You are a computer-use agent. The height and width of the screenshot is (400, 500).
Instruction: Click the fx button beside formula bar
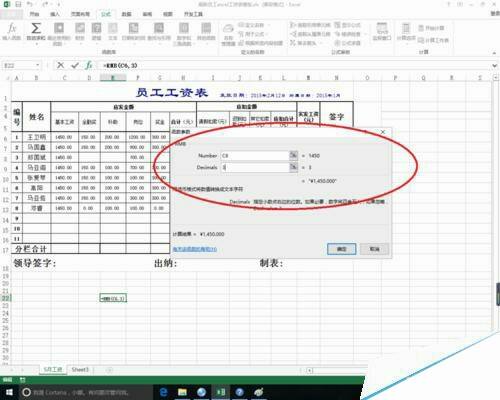point(89,65)
